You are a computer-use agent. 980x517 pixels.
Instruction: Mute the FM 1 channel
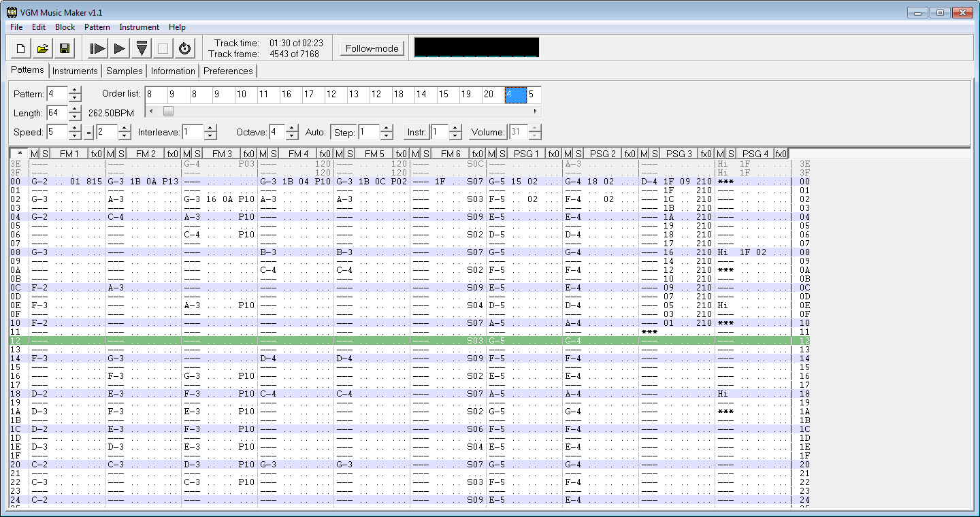pyautogui.click(x=34, y=154)
